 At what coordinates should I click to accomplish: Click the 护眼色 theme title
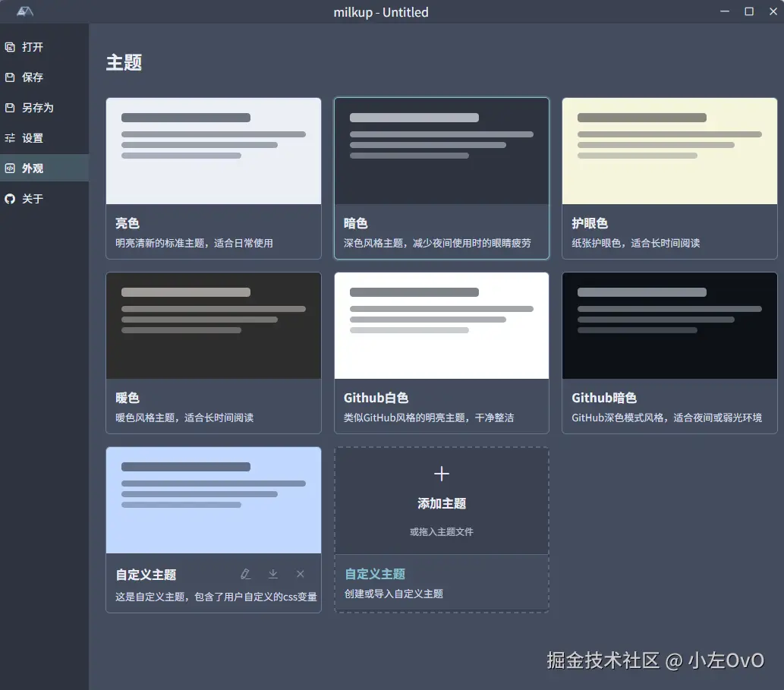[x=590, y=223]
